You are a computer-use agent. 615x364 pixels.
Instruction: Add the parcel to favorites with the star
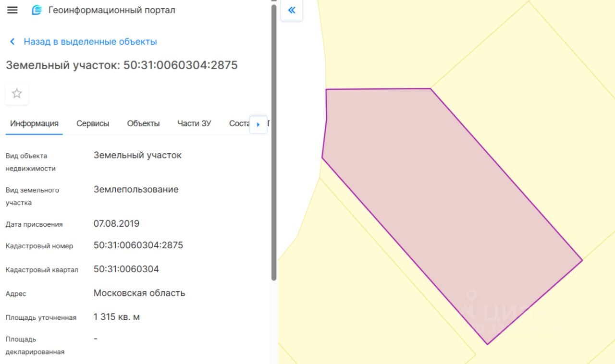(x=17, y=93)
